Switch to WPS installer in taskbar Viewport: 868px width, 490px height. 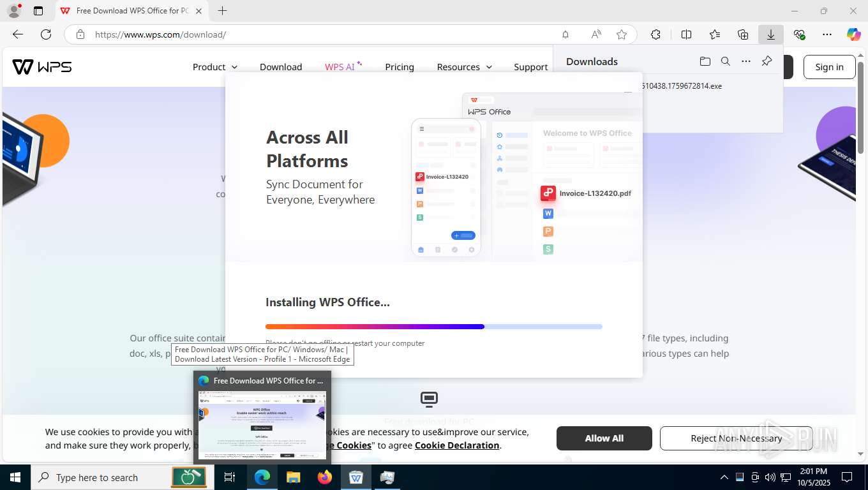tap(356, 477)
